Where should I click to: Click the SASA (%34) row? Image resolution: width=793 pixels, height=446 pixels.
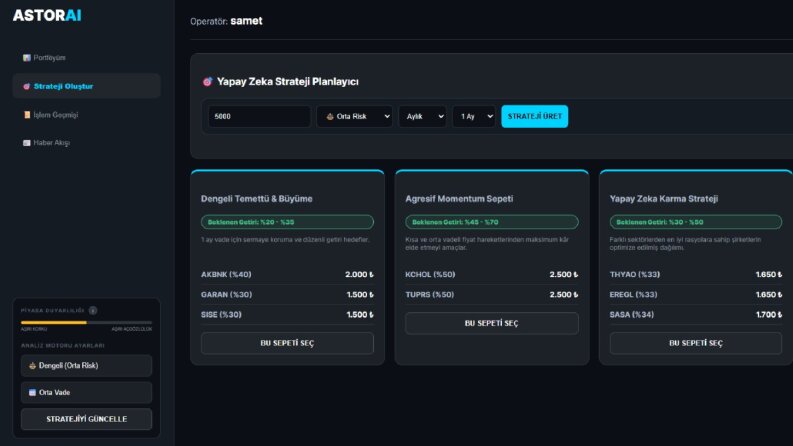(x=696, y=315)
